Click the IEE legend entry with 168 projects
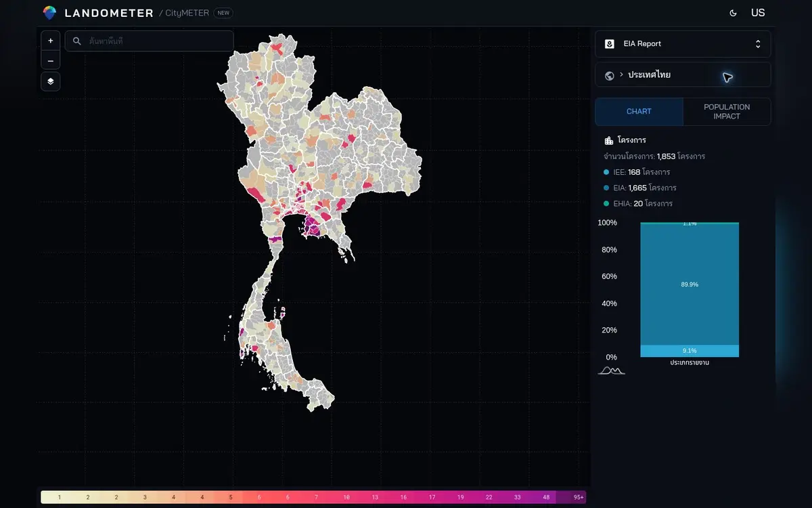Viewport: 812px width, 508px height. 641,172
